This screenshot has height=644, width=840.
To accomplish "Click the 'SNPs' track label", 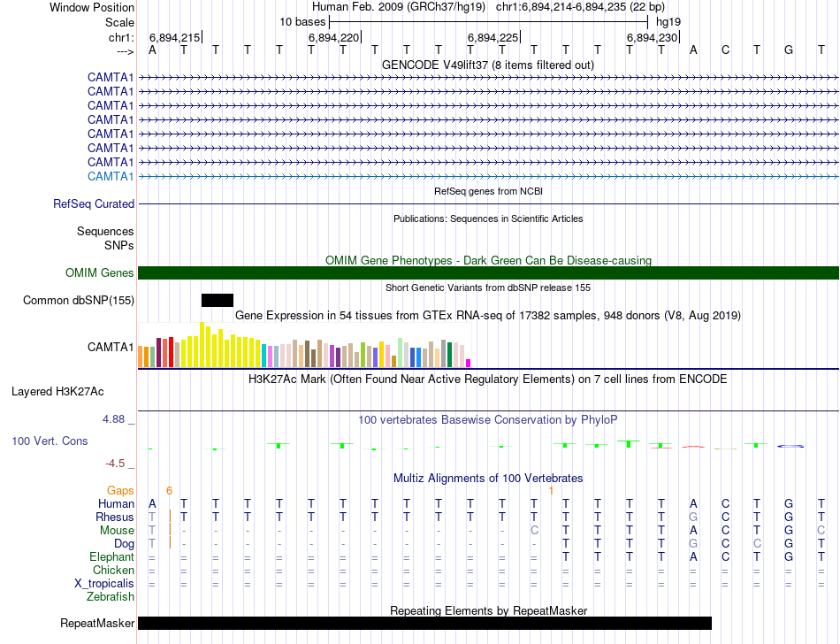I will pos(119,245).
